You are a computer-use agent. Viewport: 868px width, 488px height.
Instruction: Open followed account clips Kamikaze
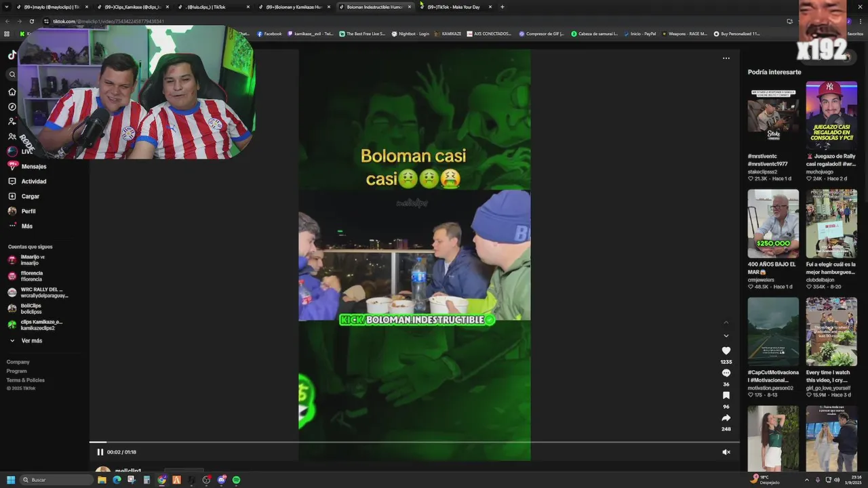click(x=35, y=325)
